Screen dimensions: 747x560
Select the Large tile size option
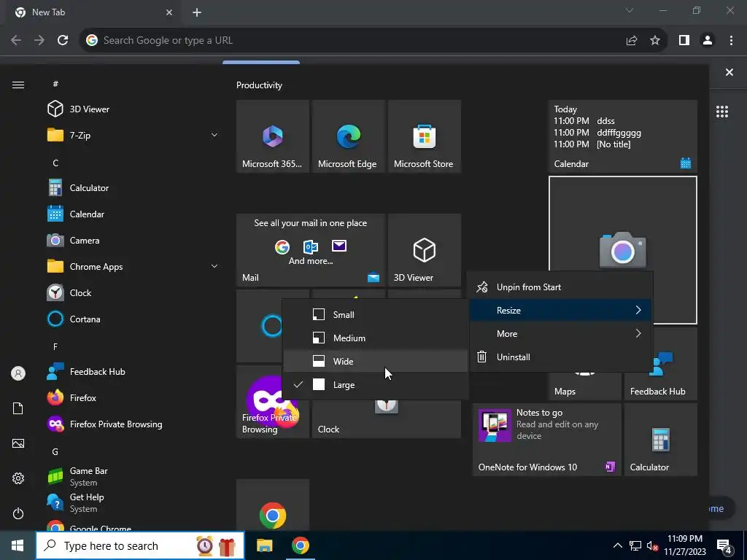point(376,385)
